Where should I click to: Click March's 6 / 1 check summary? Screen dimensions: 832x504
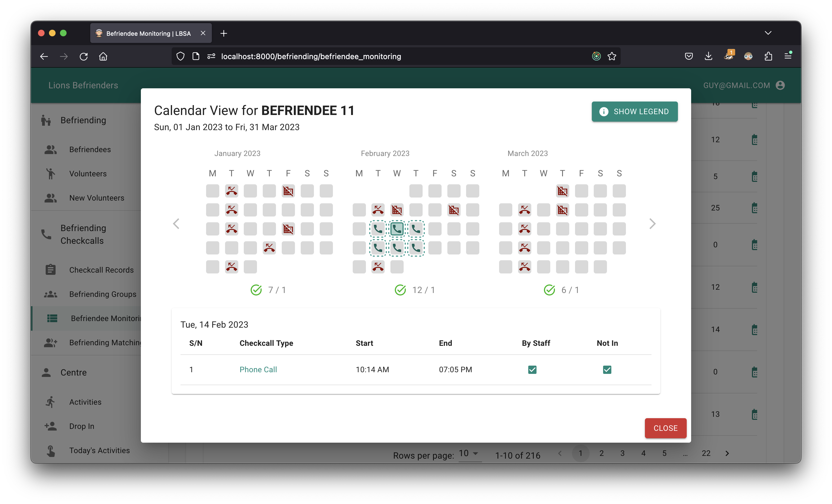coord(561,290)
